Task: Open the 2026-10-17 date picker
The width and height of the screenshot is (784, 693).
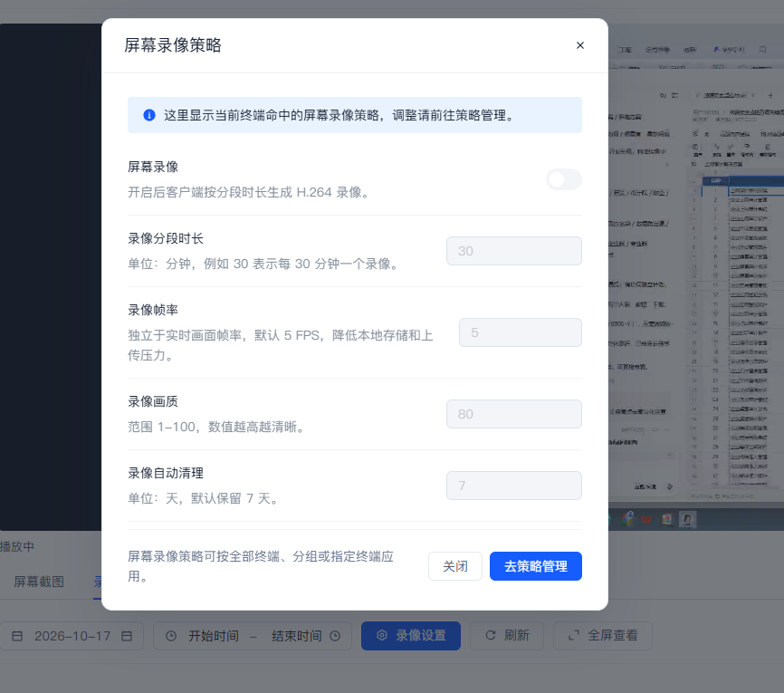Action: pyautogui.click(x=72, y=636)
